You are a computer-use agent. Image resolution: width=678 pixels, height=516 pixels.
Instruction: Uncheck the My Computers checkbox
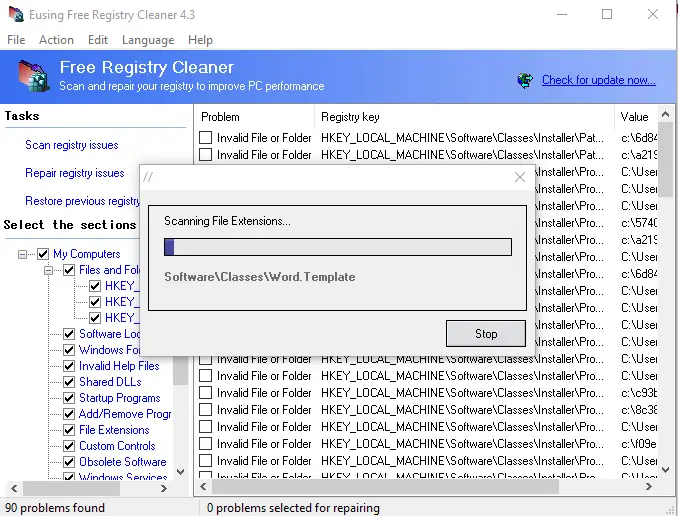(43, 254)
